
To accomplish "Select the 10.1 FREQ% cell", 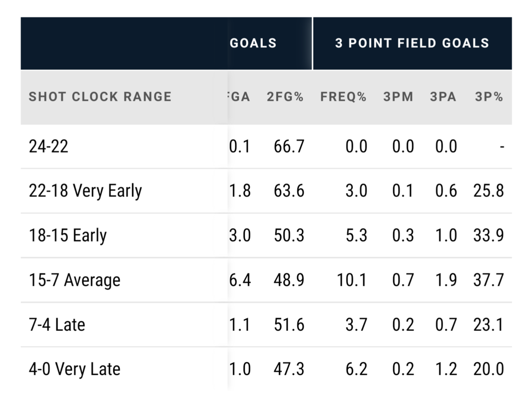I will click(352, 280).
